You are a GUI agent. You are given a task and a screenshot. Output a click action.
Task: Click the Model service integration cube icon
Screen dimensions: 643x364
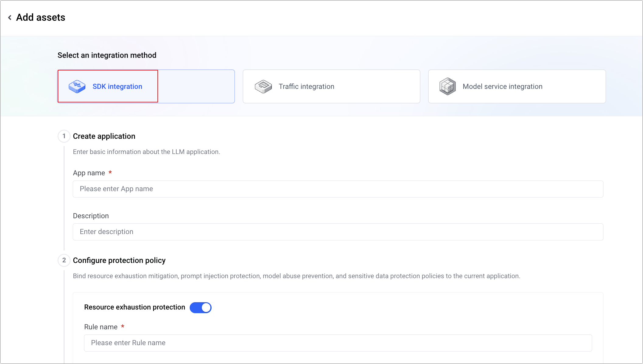pyautogui.click(x=448, y=86)
